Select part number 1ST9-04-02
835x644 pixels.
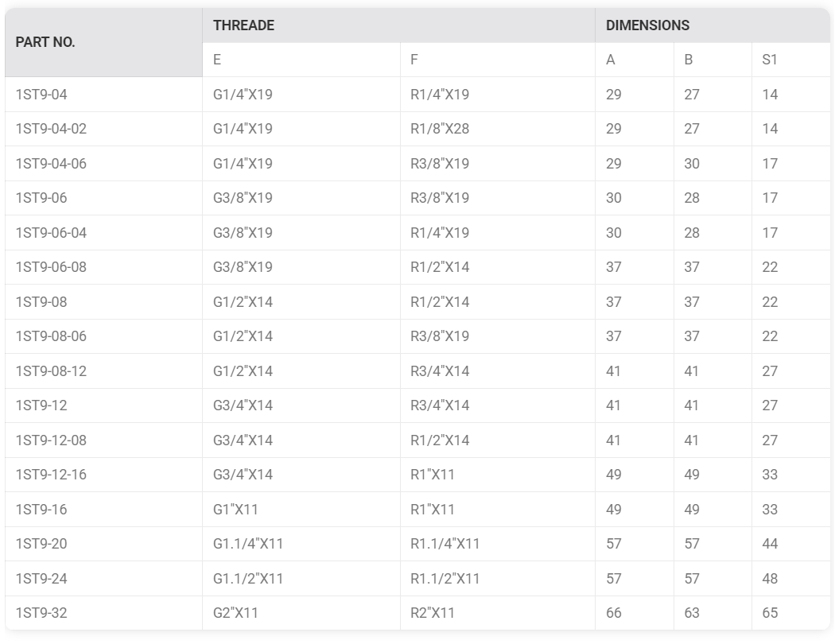pos(51,129)
